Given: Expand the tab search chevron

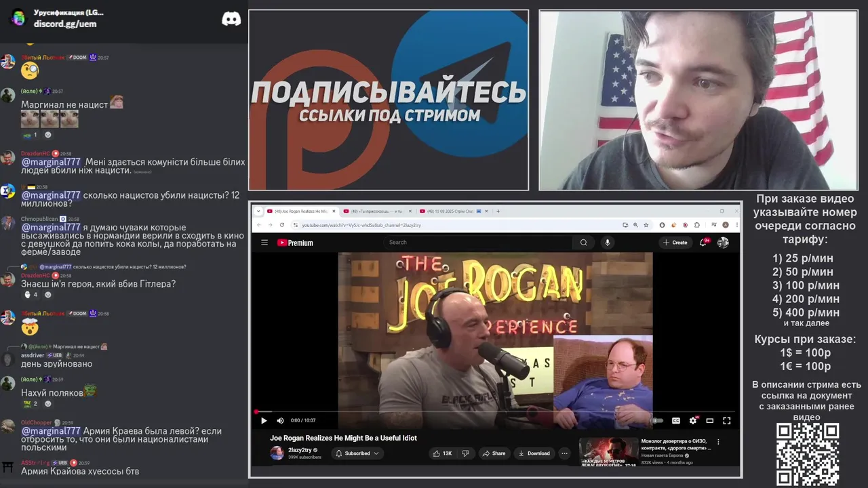Looking at the screenshot, I should pyautogui.click(x=258, y=211).
